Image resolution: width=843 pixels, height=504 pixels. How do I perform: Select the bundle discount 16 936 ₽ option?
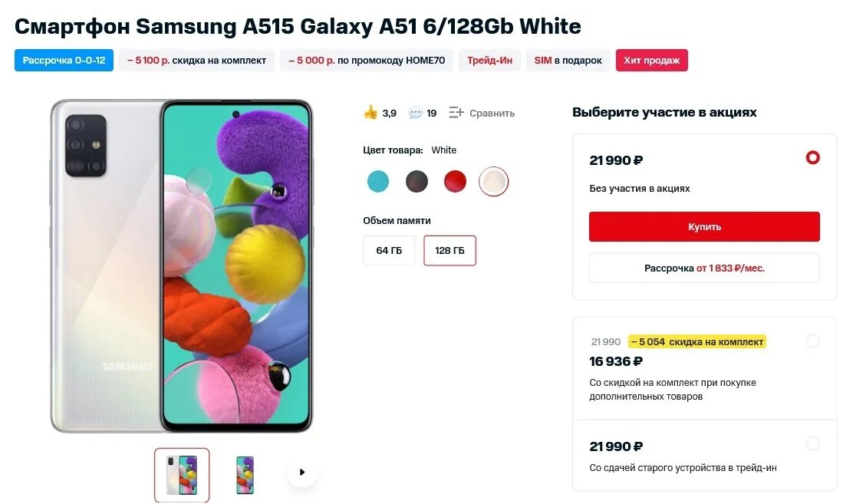813,341
